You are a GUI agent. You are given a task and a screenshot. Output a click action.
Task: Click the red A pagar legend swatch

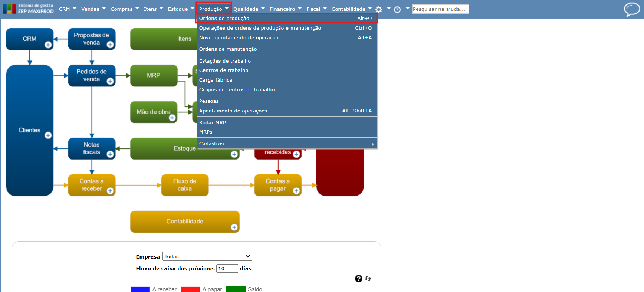click(190, 289)
